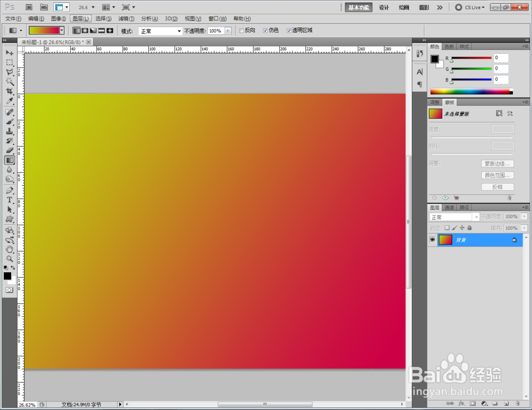The image size is (532, 410).
Task: Open the 图层(L) menu
Action: click(81, 19)
